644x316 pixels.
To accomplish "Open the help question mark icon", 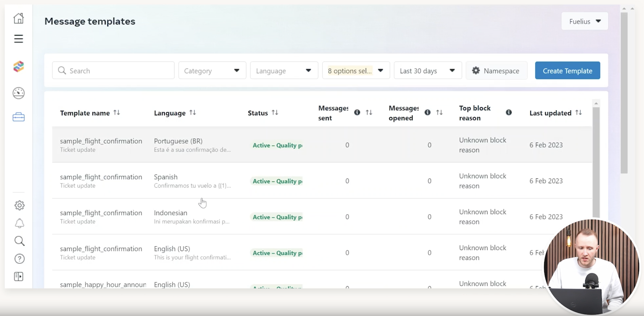I will [x=19, y=259].
